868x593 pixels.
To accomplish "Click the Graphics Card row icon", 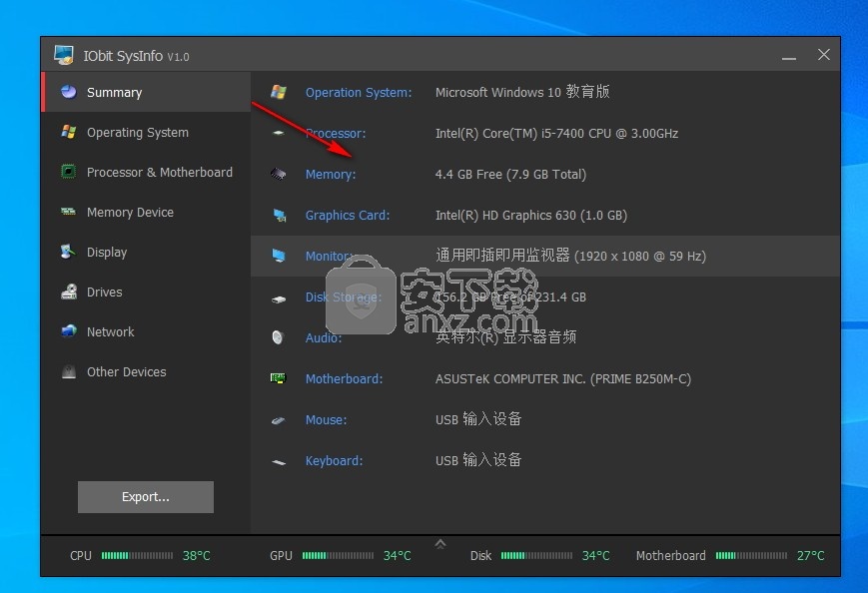I will point(280,216).
